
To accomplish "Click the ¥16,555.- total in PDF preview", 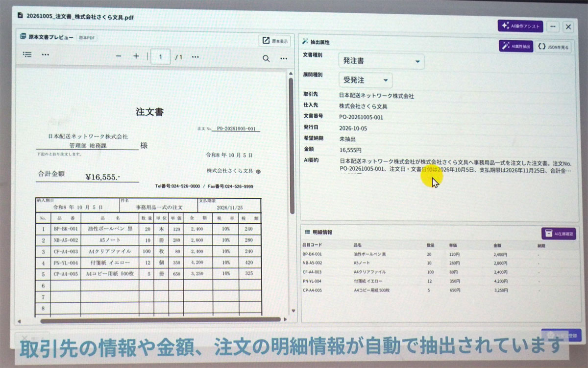I will 102,177.
